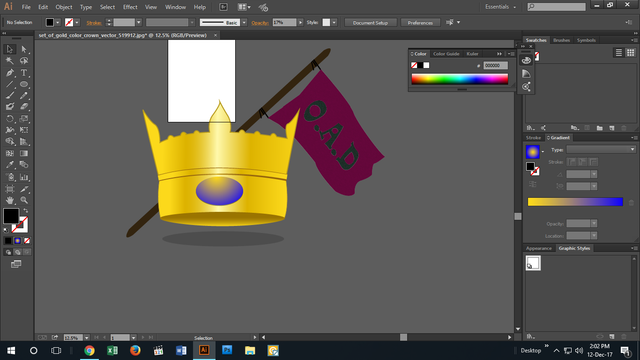
Task: Select the Type tool
Action: (24, 73)
